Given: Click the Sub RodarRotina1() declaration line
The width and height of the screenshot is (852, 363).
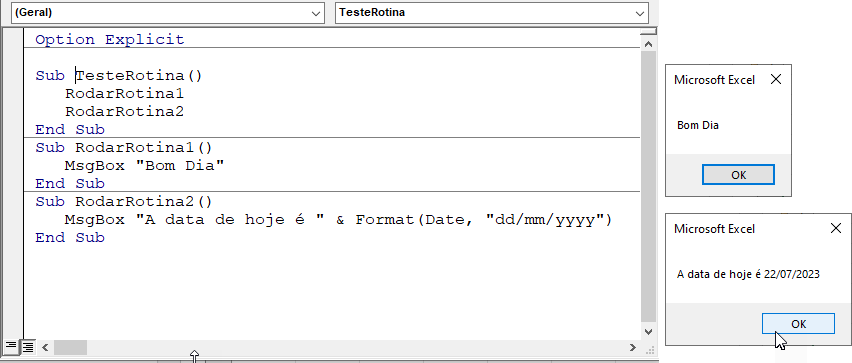Looking at the screenshot, I should coord(124,147).
